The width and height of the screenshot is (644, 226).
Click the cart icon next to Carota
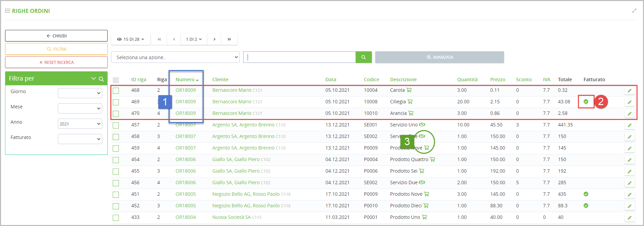pyautogui.click(x=409, y=90)
